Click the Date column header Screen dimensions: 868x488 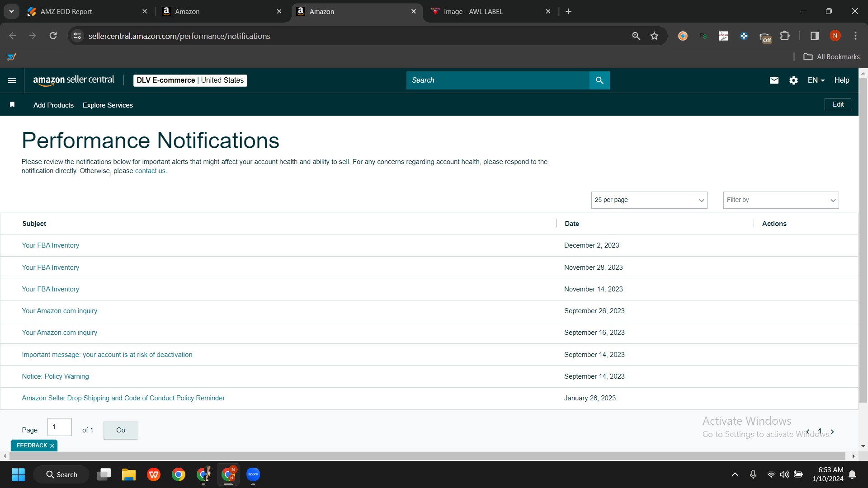pos(572,224)
